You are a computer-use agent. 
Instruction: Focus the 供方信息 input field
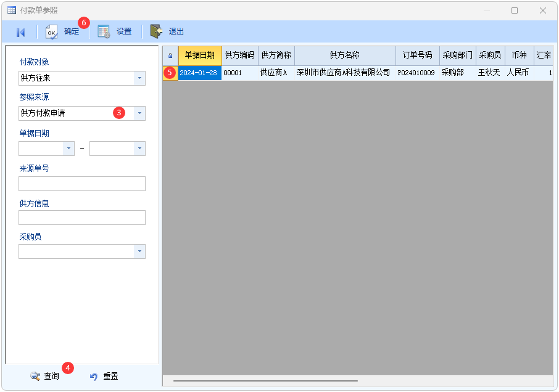coord(82,218)
